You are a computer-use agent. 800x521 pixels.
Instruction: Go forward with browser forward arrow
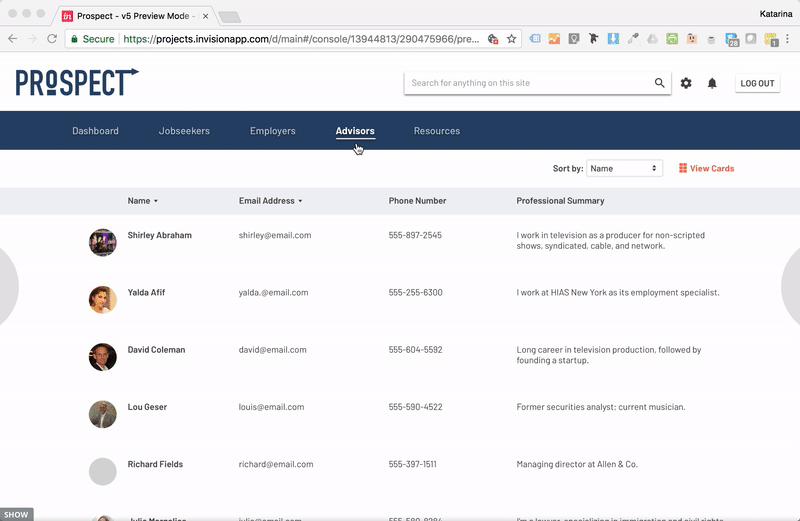pos(32,39)
